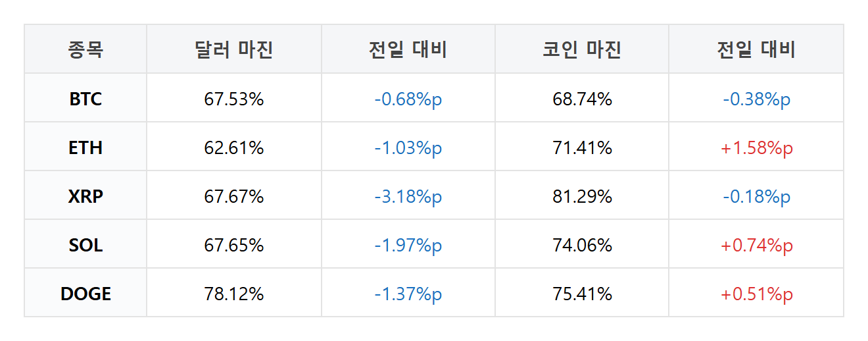Click BTC dollar margin value 67.53%
868x341 pixels.
pos(234,99)
